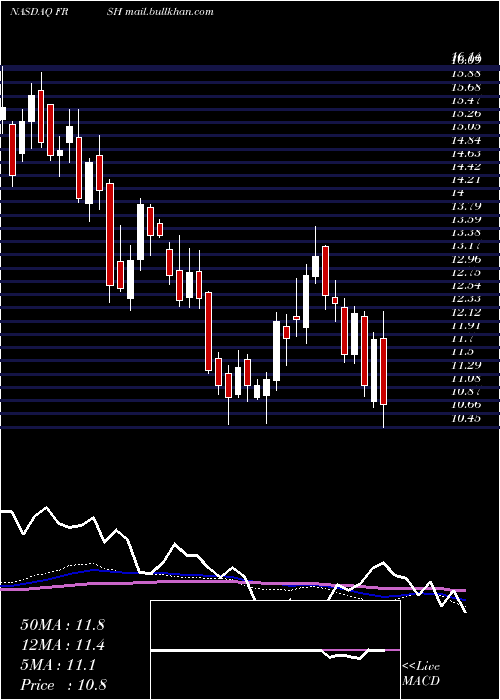Select the 11.29 price label

pos(466,365)
